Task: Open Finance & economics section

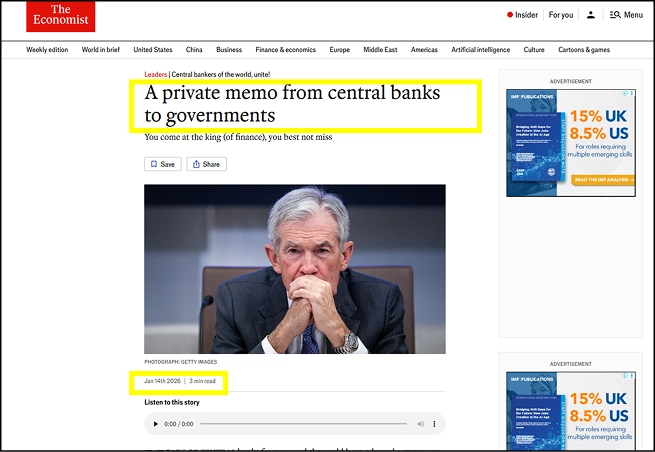Action: coord(286,50)
